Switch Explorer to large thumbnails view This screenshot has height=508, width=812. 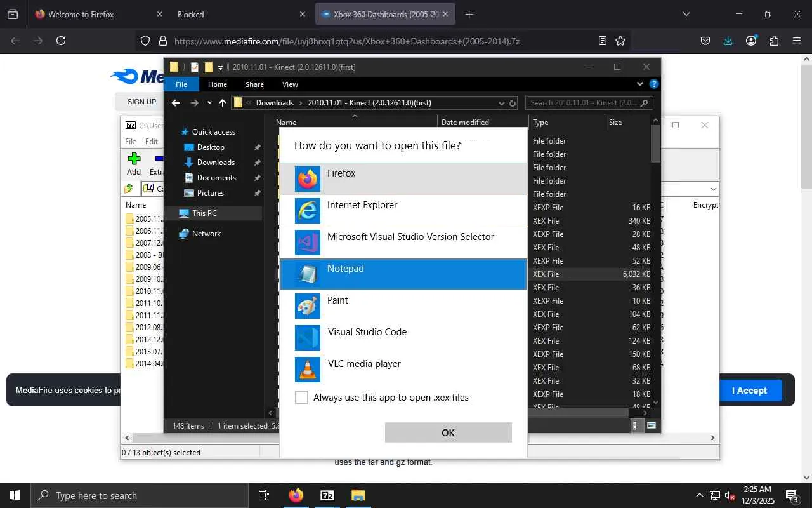(652, 425)
